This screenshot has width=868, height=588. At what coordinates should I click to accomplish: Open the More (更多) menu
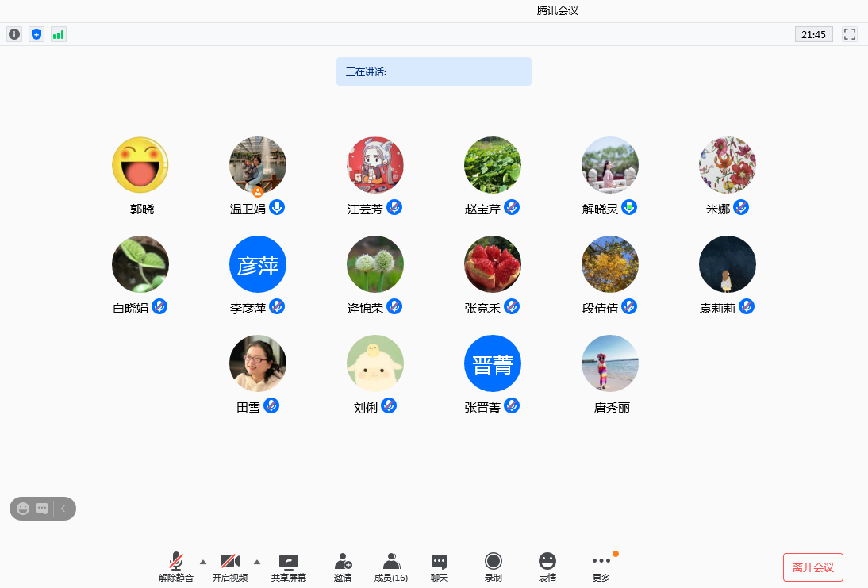pyautogui.click(x=601, y=567)
